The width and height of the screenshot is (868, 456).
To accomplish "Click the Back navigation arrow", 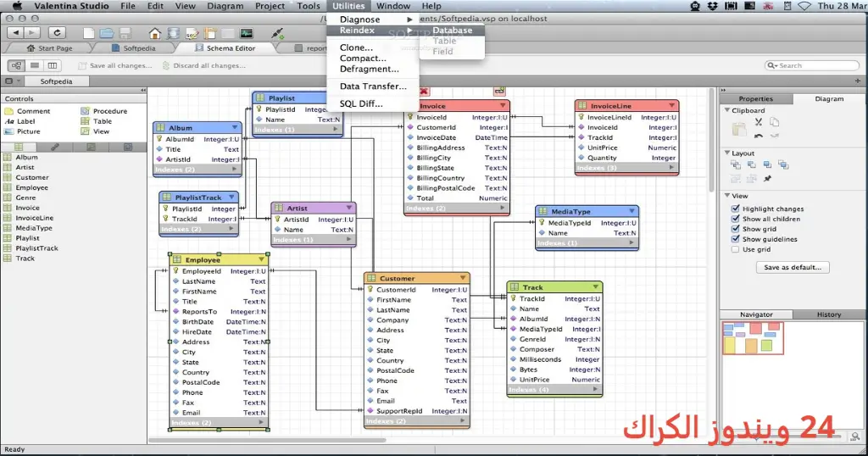I will [15, 33].
